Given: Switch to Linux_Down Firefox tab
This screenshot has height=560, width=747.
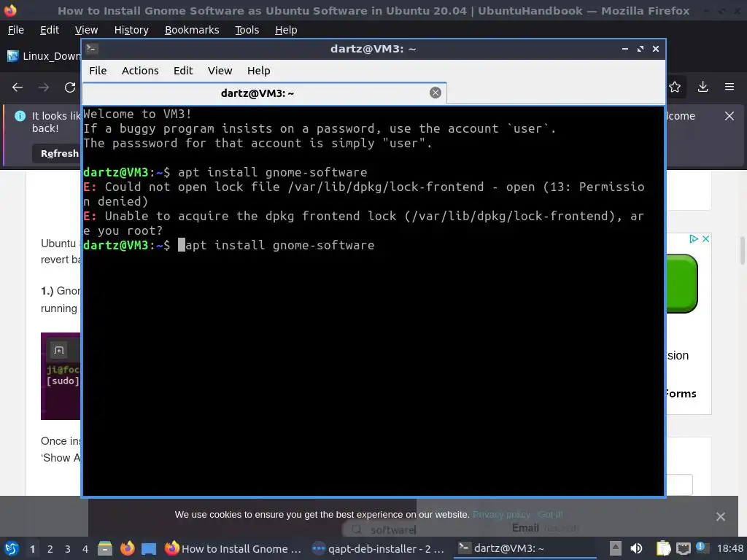Looking at the screenshot, I should point(43,56).
